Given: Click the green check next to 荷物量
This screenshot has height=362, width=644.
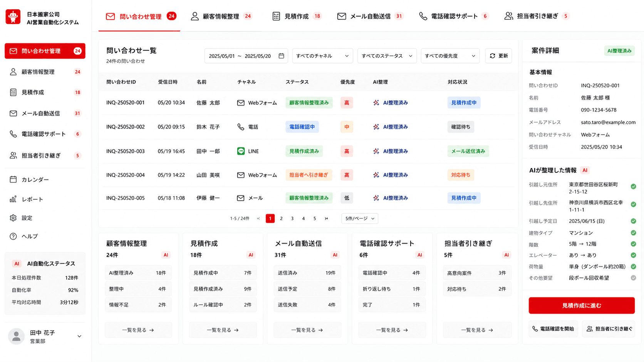Looking at the screenshot, I should [x=633, y=267].
